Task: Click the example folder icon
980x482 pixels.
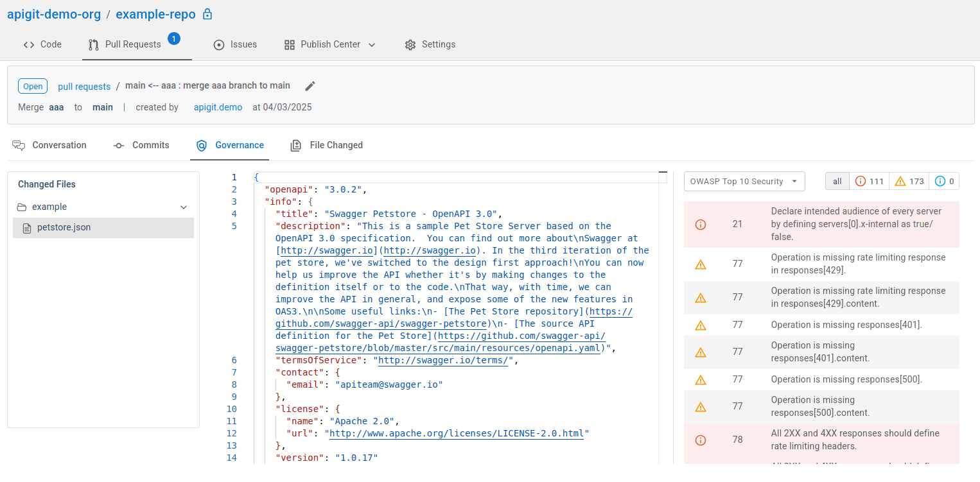Action: [x=22, y=207]
